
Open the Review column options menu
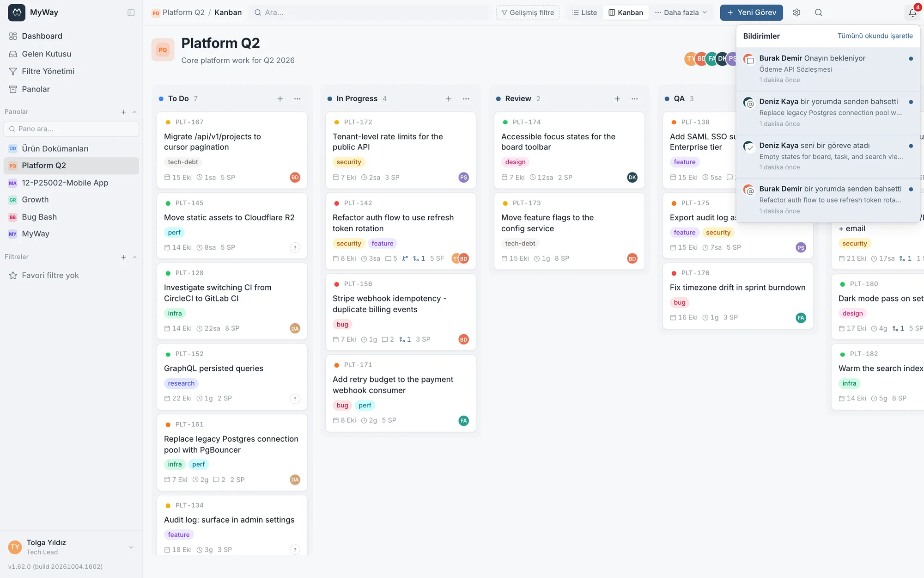(x=635, y=98)
